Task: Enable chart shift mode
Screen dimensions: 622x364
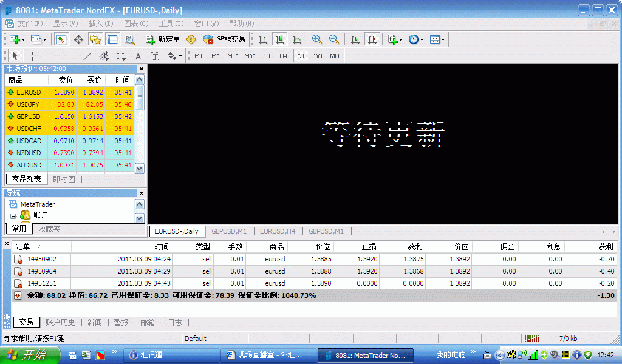Action: pos(371,39)
